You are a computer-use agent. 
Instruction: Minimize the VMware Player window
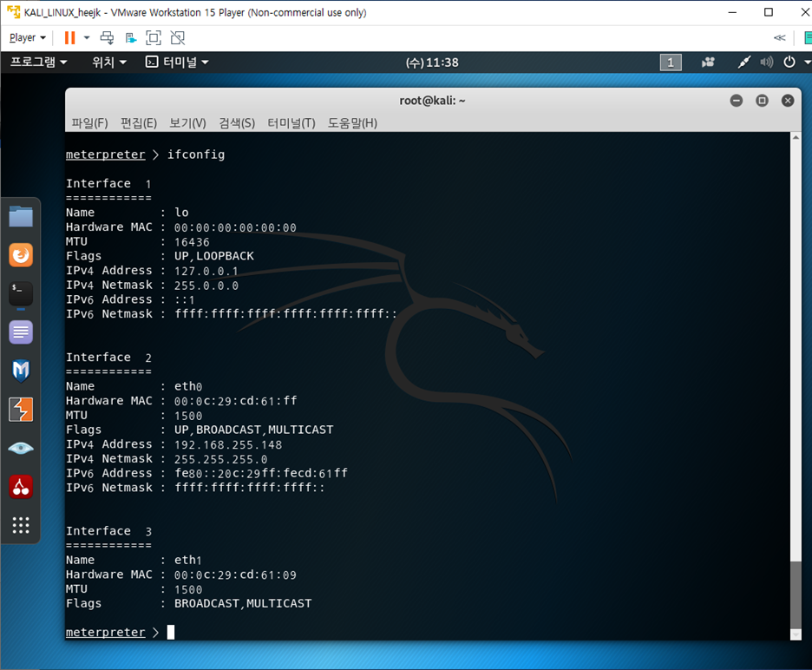(732, 12)
